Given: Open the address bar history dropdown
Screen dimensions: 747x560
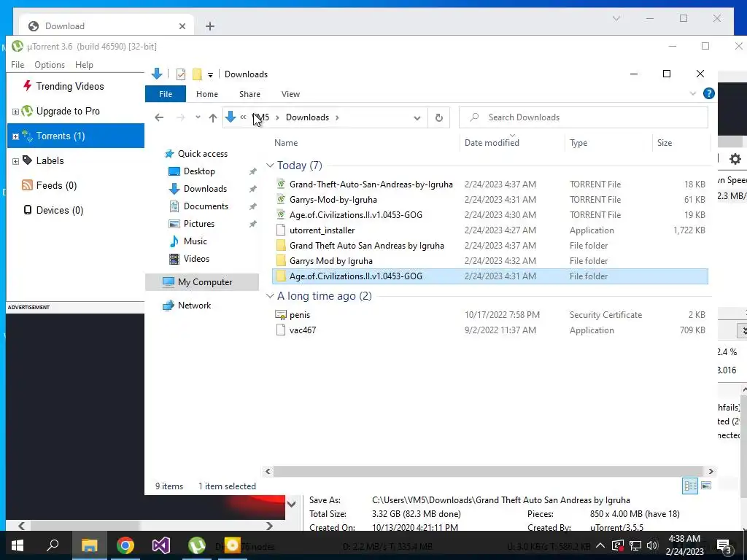Looking at the screenshot, I should (417, 117).
